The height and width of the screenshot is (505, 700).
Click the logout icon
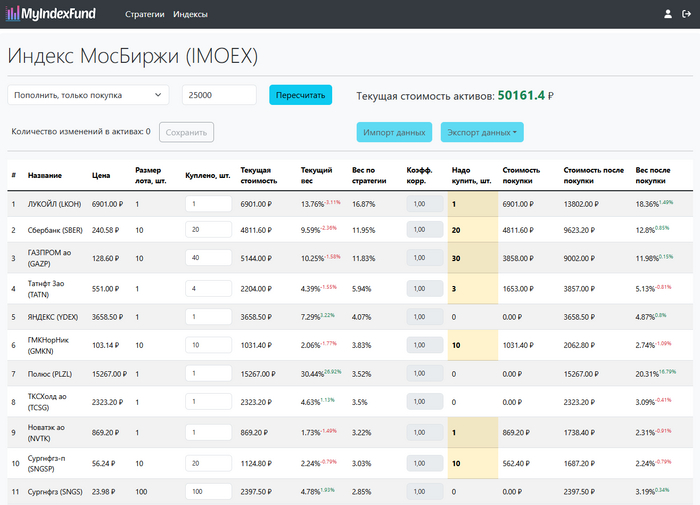pyautogui.click(x=686, y=14)
